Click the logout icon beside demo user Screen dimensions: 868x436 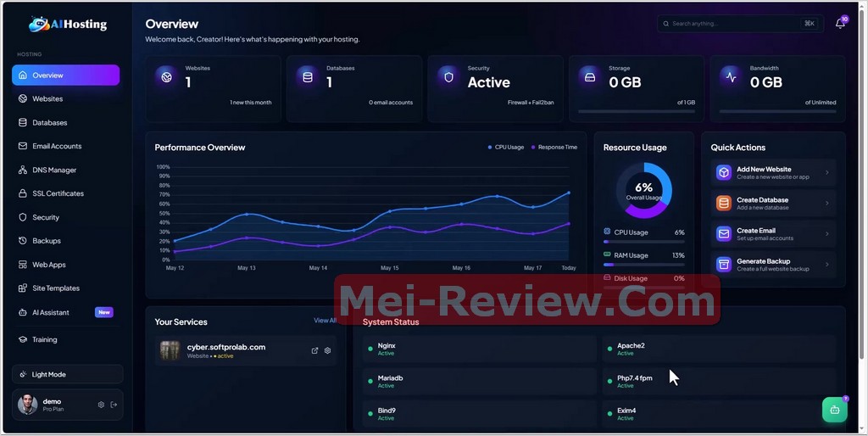pyautogui.click(x=114, y=405)
